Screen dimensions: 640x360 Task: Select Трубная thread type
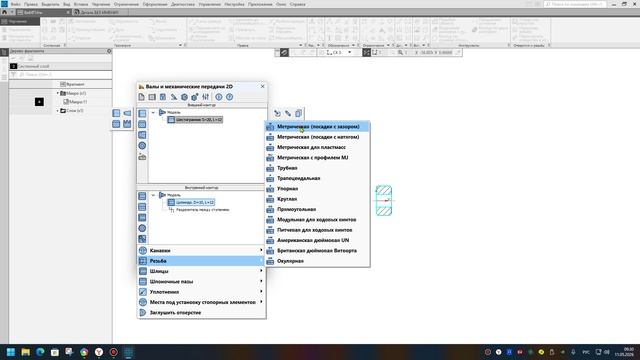(x=318, y=168)
